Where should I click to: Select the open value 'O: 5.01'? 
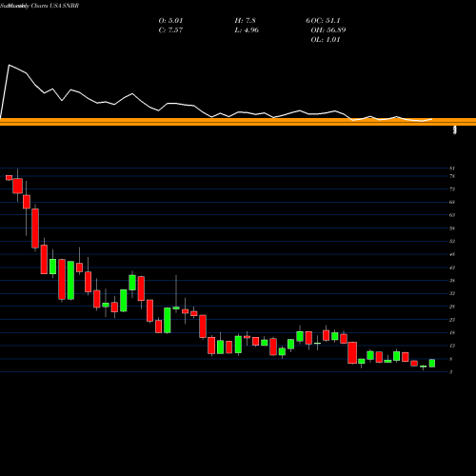click(170, 21)
